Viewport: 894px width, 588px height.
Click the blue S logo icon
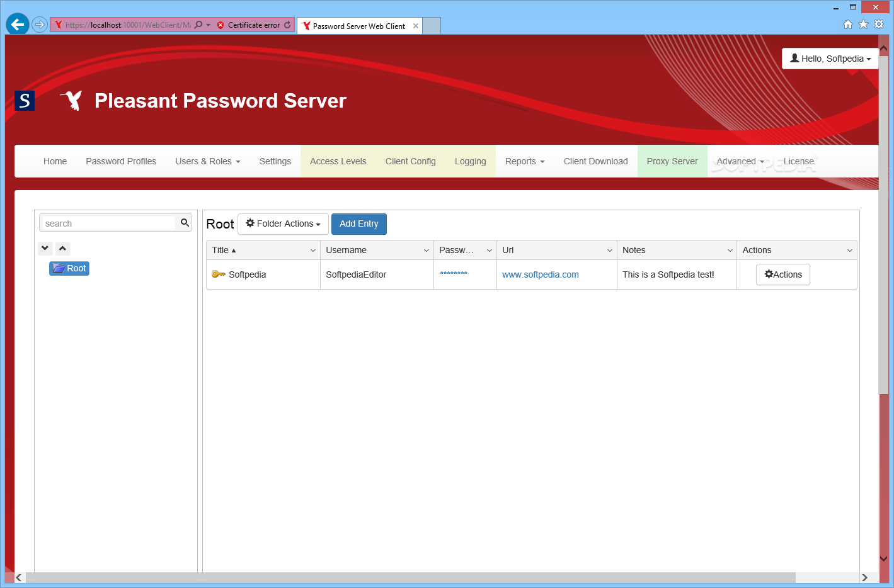[25, 101]
